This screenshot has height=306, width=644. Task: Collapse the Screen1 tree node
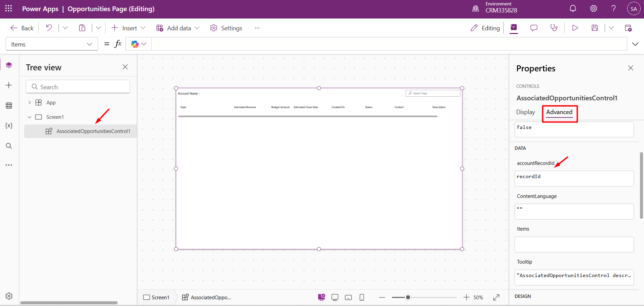[30, 117]
